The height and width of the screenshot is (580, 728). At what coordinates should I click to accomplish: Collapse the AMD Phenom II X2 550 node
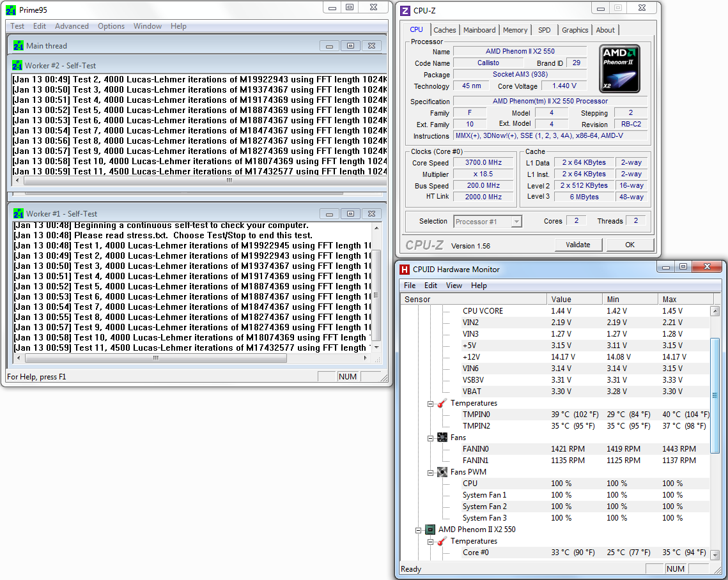418,530
